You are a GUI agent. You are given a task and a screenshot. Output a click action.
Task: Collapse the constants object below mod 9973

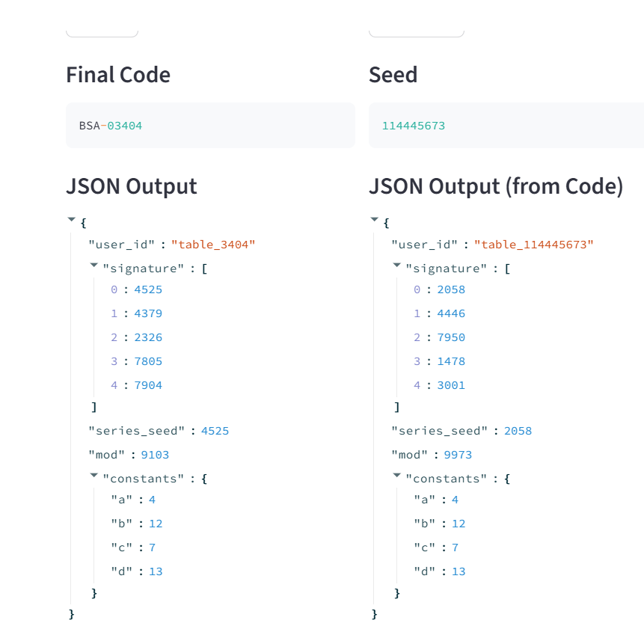(396, 476)
